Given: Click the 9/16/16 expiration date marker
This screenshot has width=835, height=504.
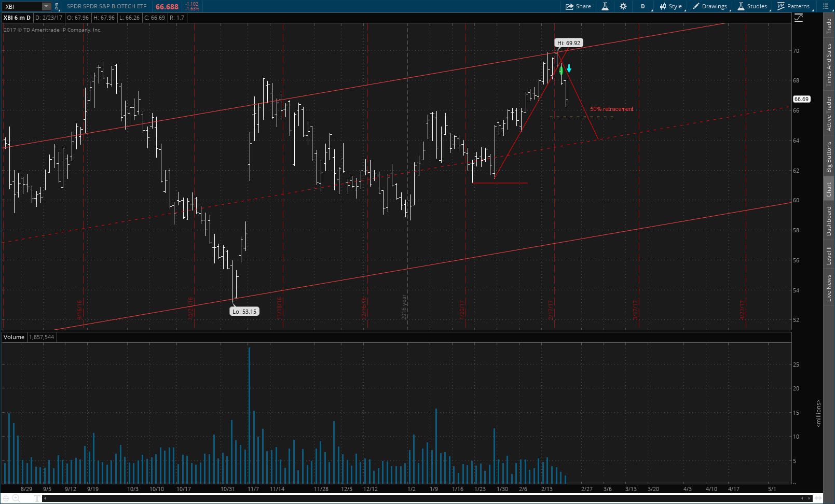Looking at the screenshot, I should tap(79, 310).
